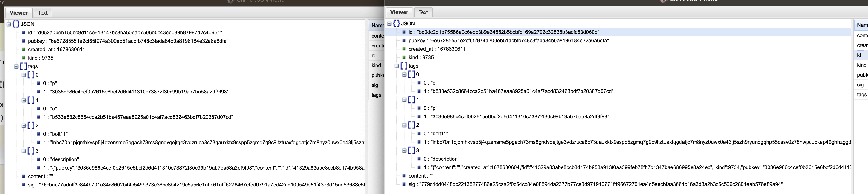Open the Viewer tab in right window

tap(399, 12)
